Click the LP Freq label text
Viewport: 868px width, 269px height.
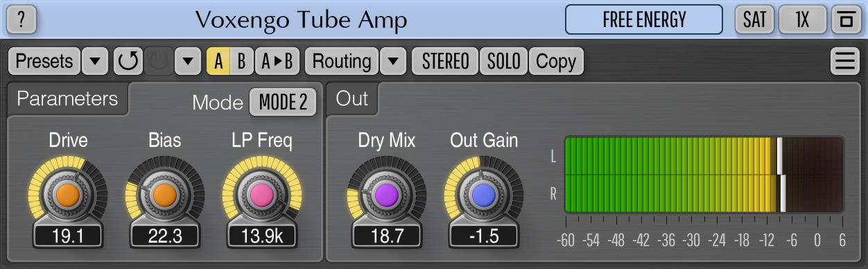(x=262, y=141)
